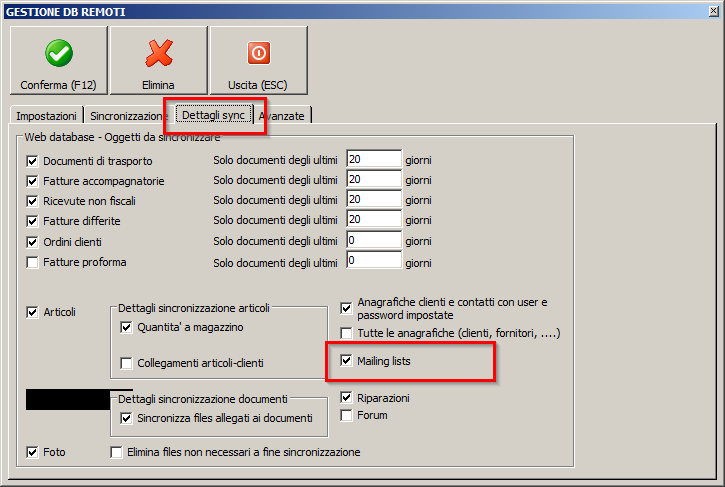Click the Conferma (F12) green check button
This screenshot has height=487, width=725.
click(x=59, y=61)
